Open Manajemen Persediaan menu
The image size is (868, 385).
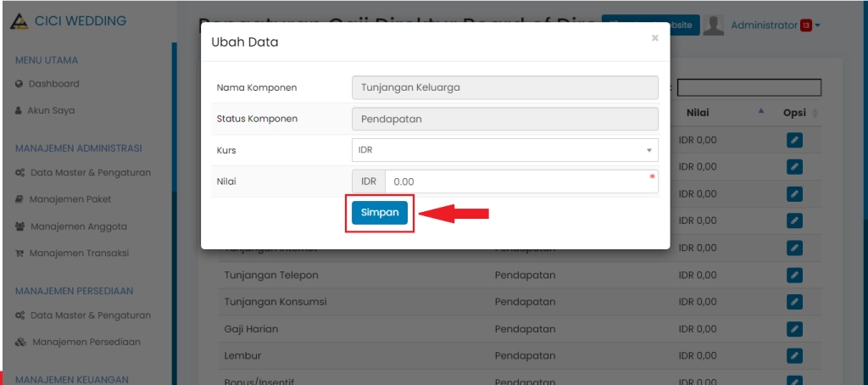pos(86,342)
